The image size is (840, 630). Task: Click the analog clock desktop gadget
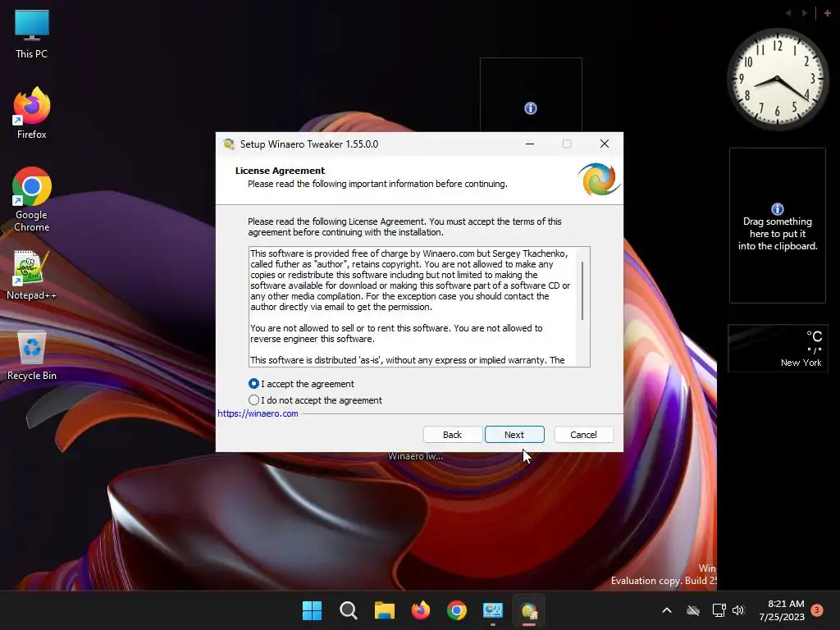pos(778,79)
